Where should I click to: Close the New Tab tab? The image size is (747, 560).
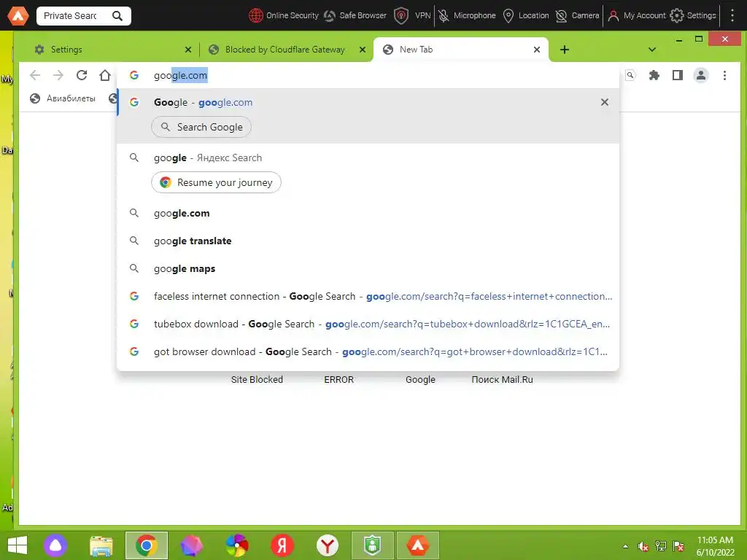(x=537, y=50)
